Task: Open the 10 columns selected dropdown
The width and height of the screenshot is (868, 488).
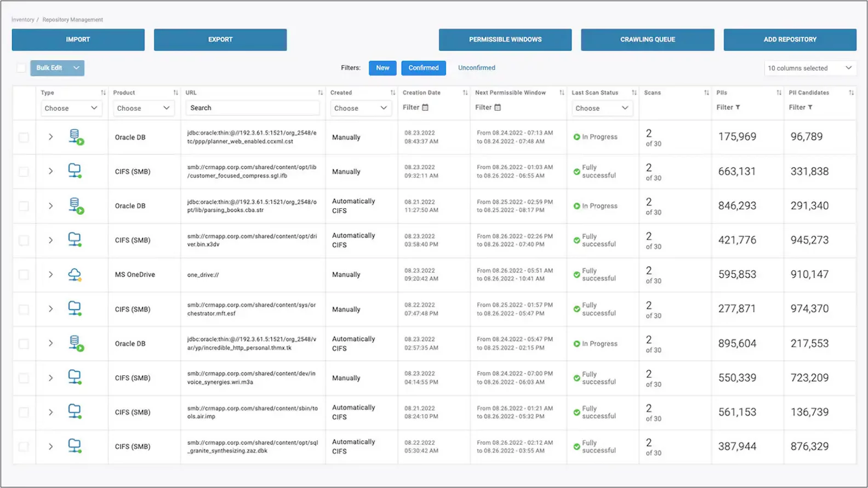Action: tap(809, 68)
